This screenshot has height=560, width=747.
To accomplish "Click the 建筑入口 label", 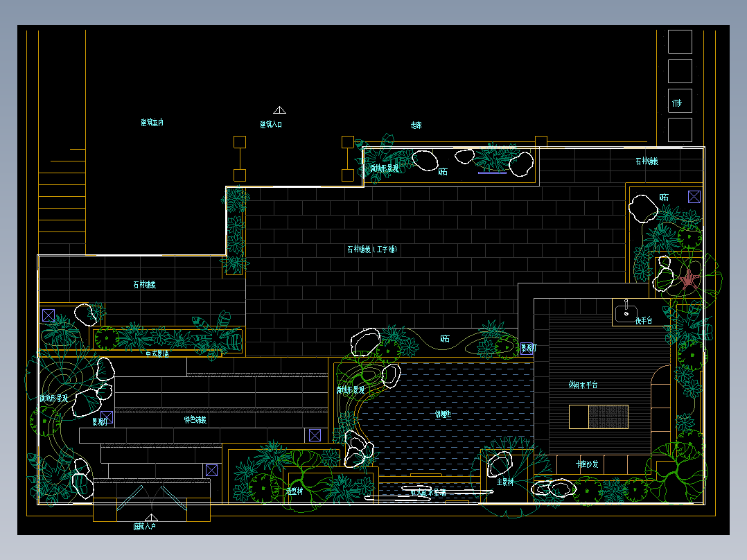I will 271,124.
